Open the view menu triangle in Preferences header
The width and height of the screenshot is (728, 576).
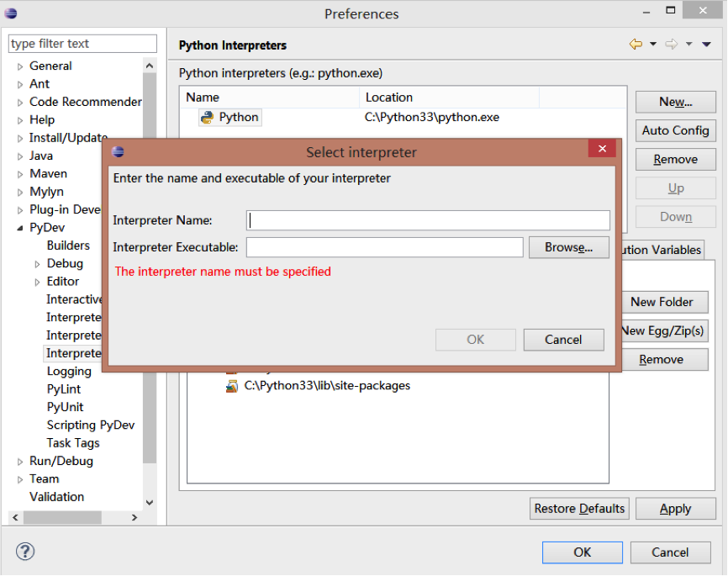707,44
